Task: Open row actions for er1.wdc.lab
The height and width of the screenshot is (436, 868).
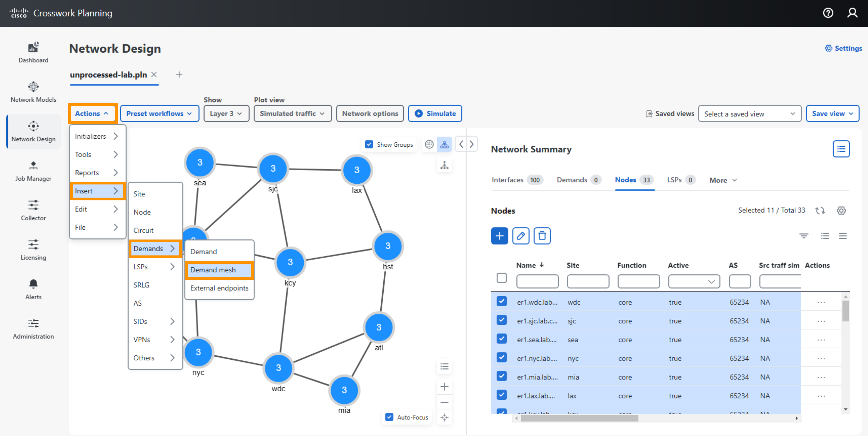Action: coord(821,302)
